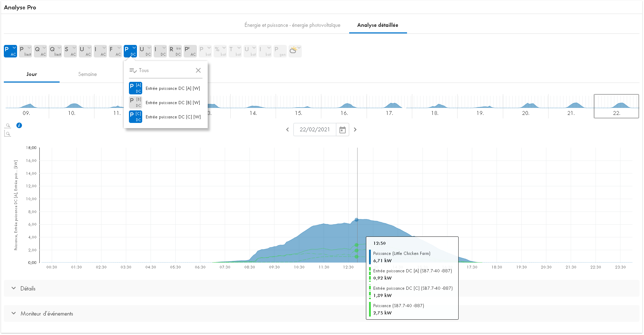Open Énergie et puissance - énergie photovoltaïque tab
The height and width of the screenshot is (335, 644).
(x=292, y=25)
